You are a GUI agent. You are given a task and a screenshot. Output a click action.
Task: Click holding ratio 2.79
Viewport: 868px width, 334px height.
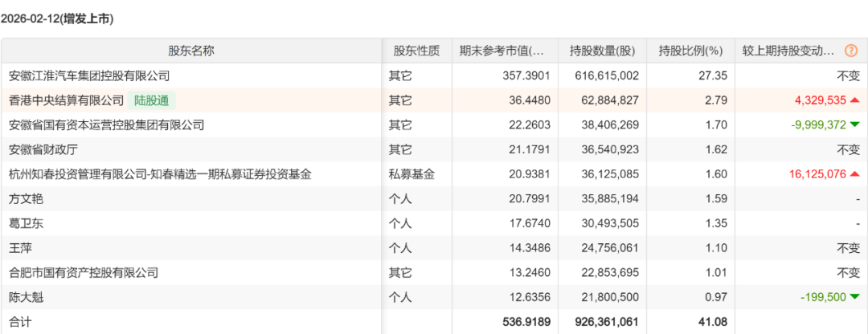tap(717, 100)
